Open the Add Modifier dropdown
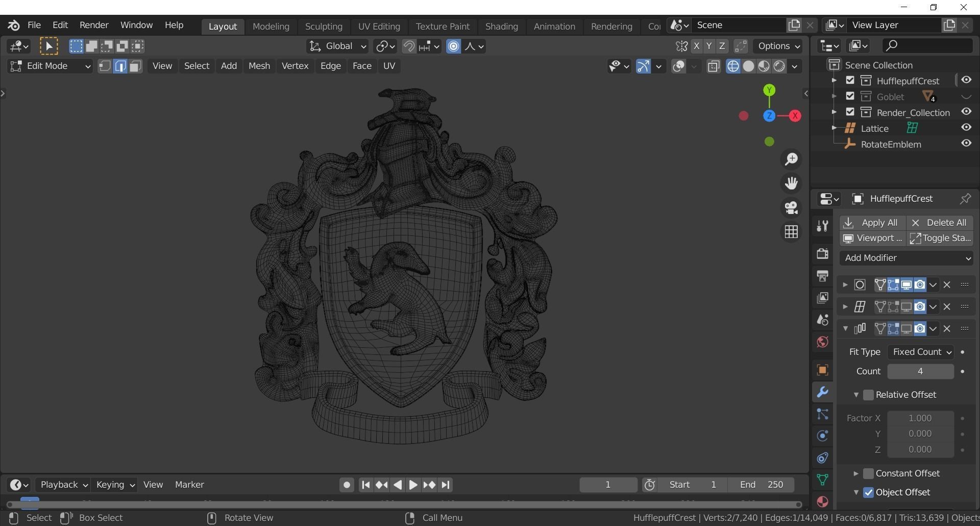The height and width of the screenshot is (526, 980). pyautogui.click(x=907, y=258)
